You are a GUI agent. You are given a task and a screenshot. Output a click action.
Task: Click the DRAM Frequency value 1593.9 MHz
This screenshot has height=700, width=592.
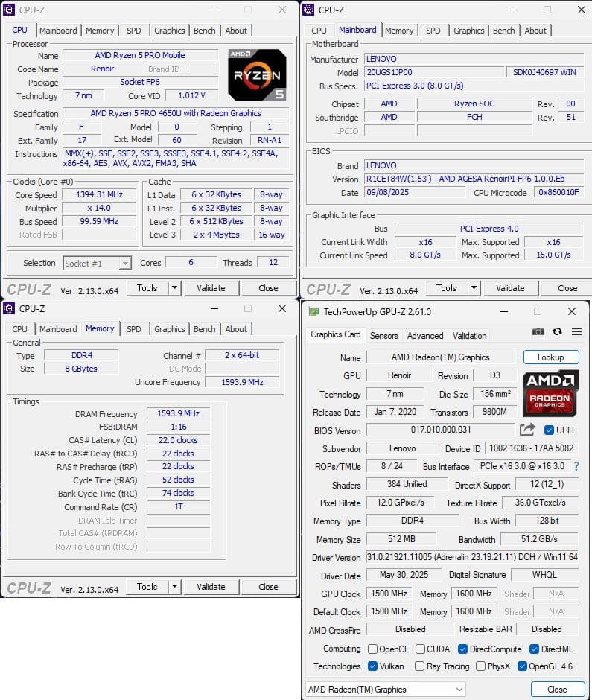point(178,413)
